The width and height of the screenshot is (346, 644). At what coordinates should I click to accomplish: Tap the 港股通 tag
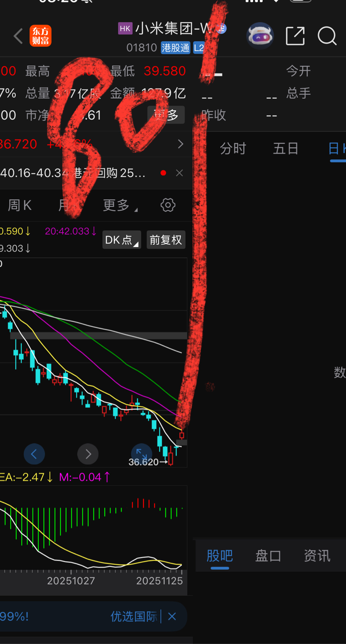pyautogui.click(x=176, y=48)
